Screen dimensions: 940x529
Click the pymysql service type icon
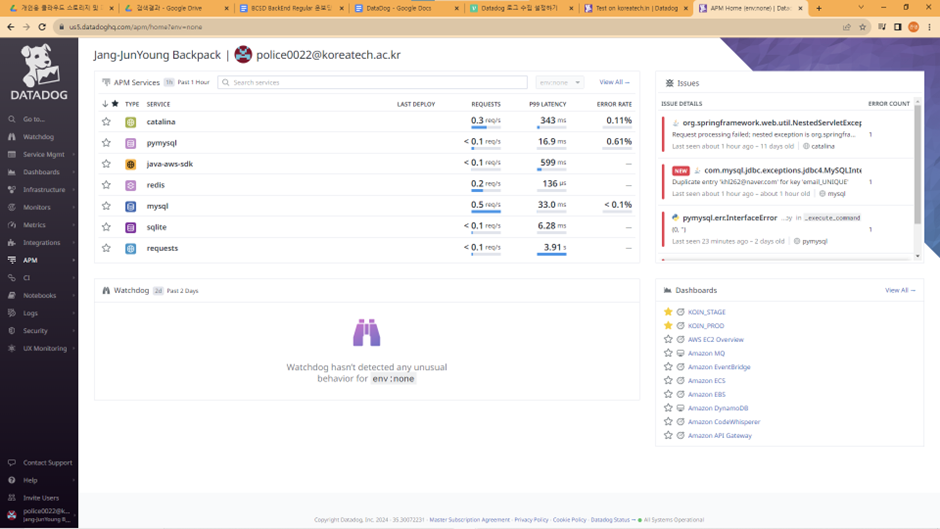[130, 143]
